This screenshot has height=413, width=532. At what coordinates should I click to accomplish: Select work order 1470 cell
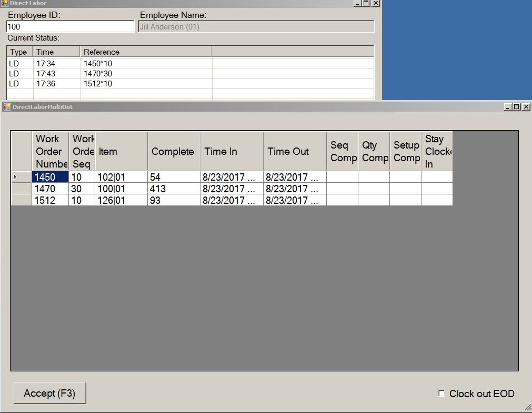coord(50,189)
